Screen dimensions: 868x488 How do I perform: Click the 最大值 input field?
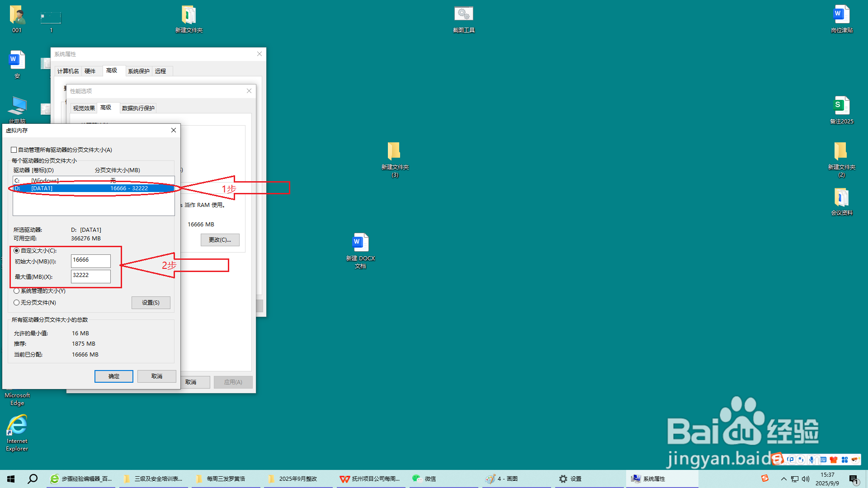[90, 276]
